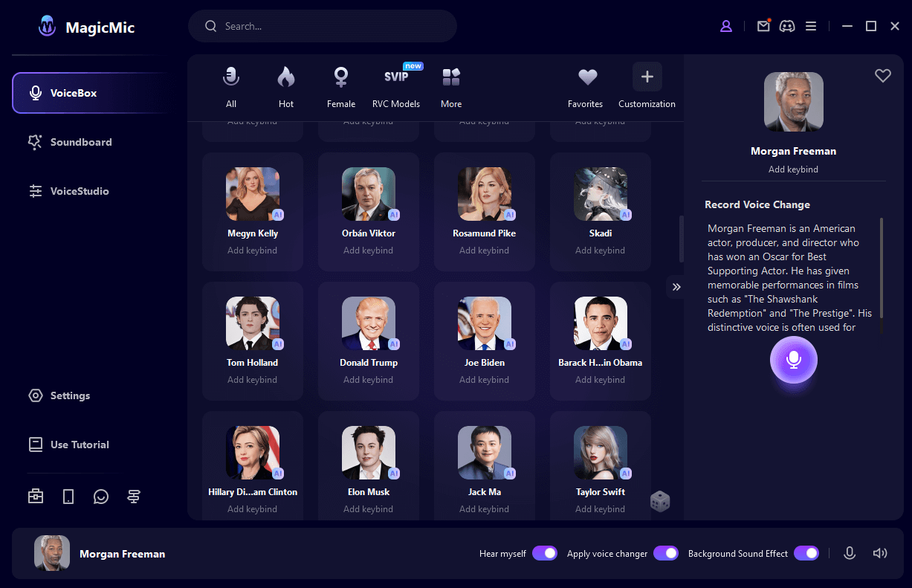Toggle the Apply voice changer switch

[666, 553]
